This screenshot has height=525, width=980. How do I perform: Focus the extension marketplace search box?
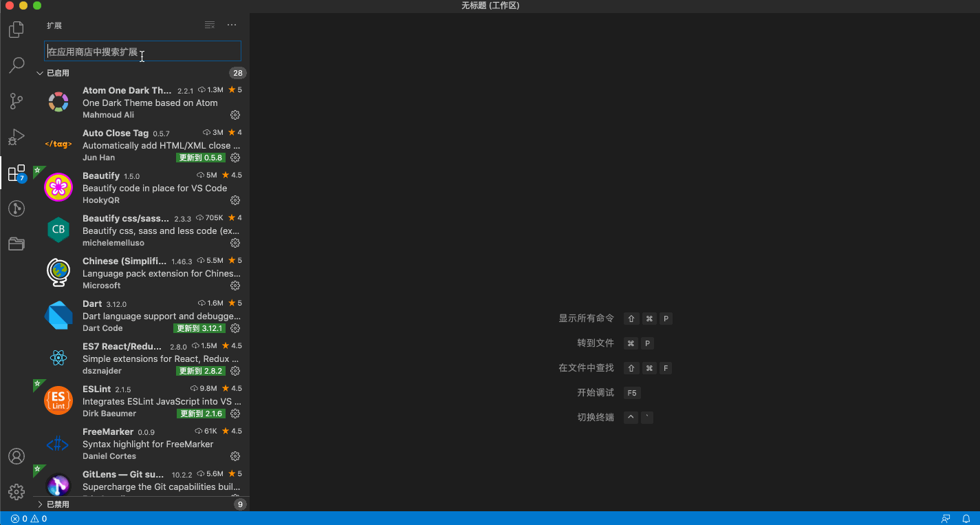pos(142,52)
